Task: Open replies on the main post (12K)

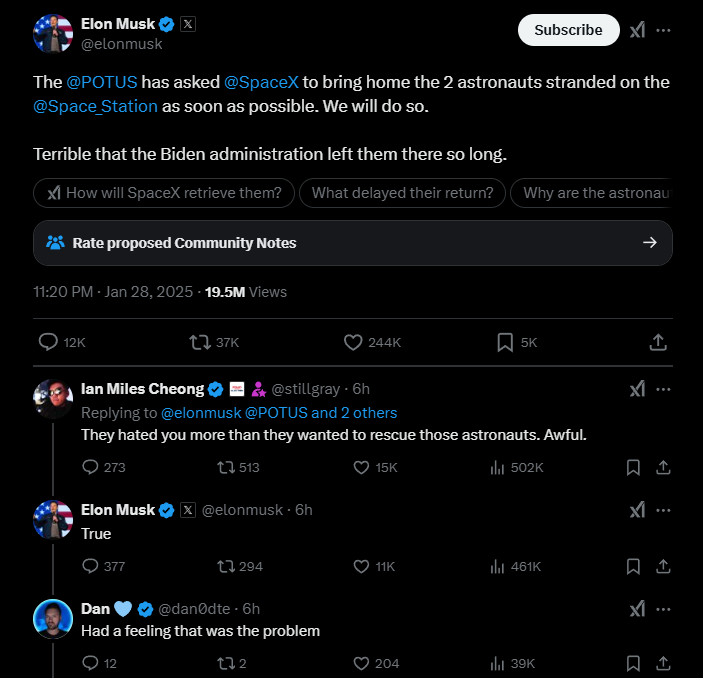Action: (48, 342)
